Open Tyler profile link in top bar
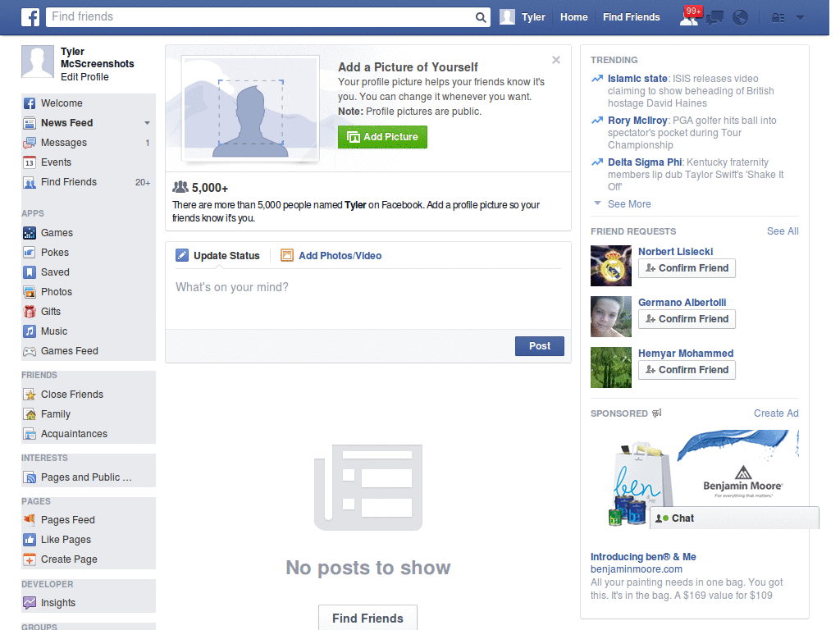 533,17
